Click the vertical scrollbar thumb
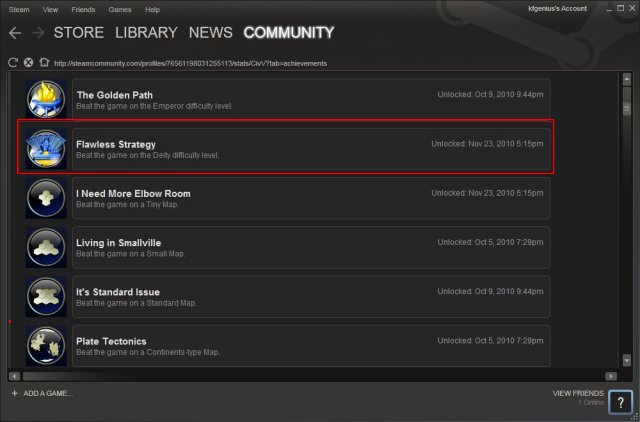The height and width of the screenshot is (422, 640). point(627,108)
